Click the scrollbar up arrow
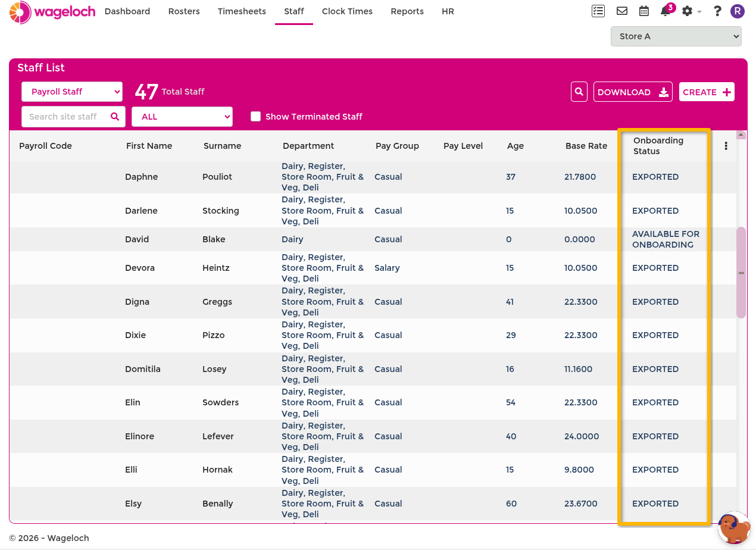The height and width of the screenshot is (550, 756). coord(741,135)
